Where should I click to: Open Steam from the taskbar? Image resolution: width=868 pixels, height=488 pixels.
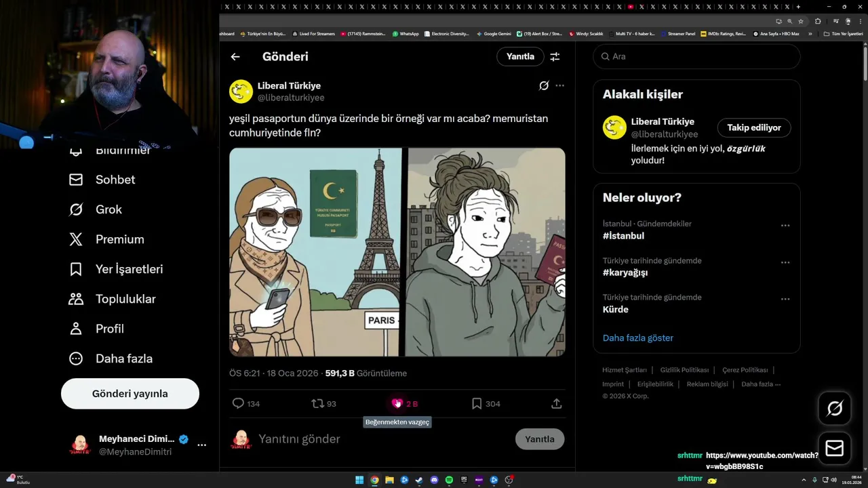pos(419,480)
